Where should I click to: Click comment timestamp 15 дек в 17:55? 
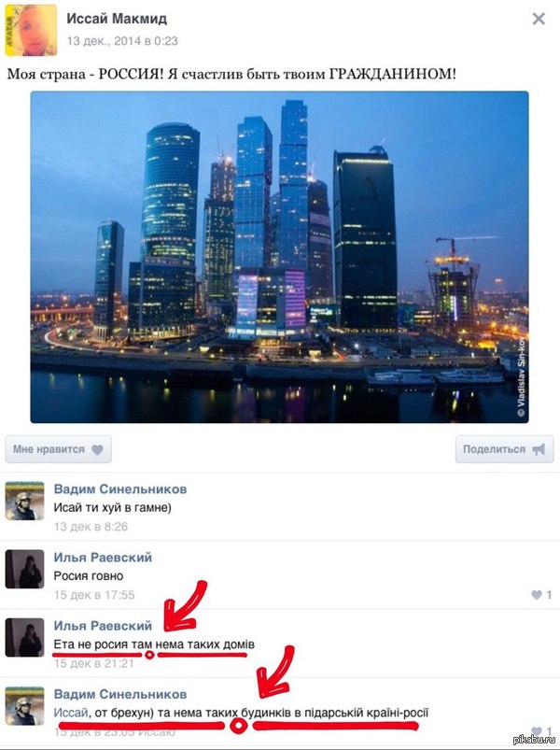pos(94,595)
